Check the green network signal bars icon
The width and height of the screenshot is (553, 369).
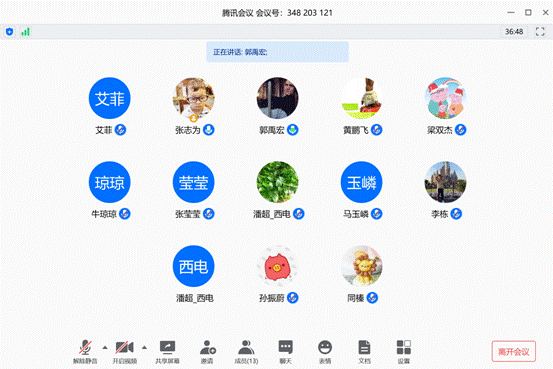click(25, 32)
